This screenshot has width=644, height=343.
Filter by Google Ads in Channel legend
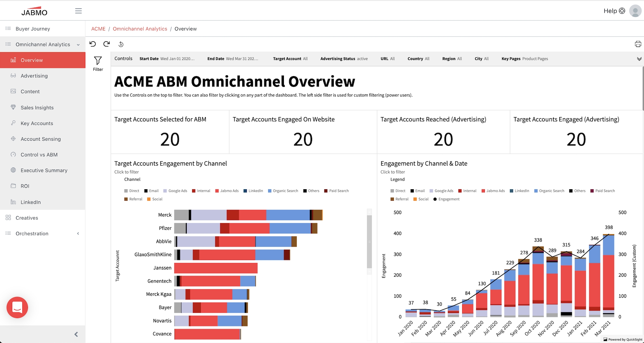[175, 191]
